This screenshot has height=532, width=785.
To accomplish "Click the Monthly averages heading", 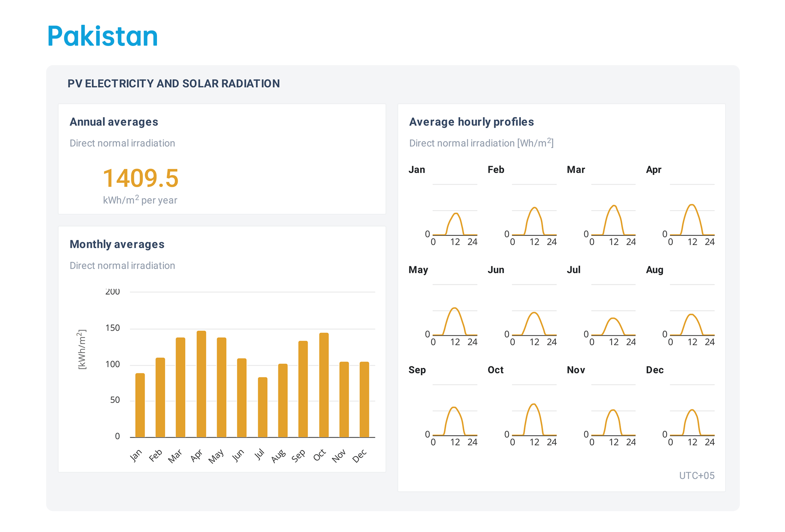I will coord(117,244).
